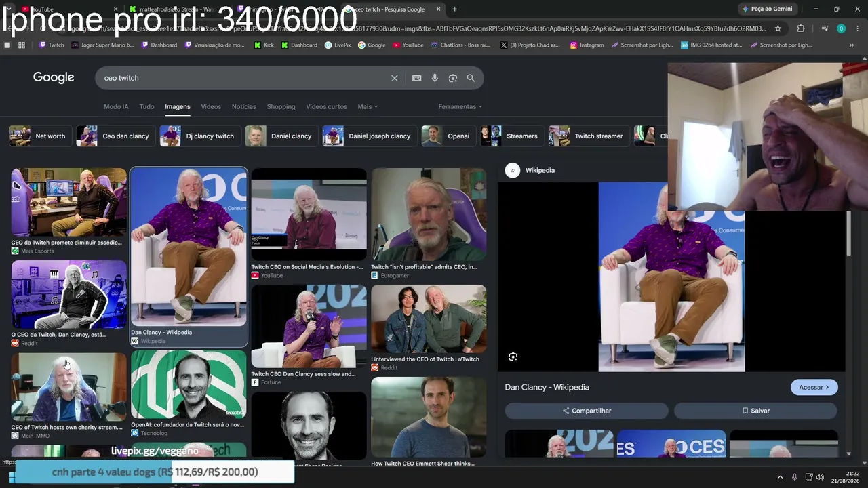
Task: Switch to the Vídeos curtos tab
Action: (x=326, y=106)
